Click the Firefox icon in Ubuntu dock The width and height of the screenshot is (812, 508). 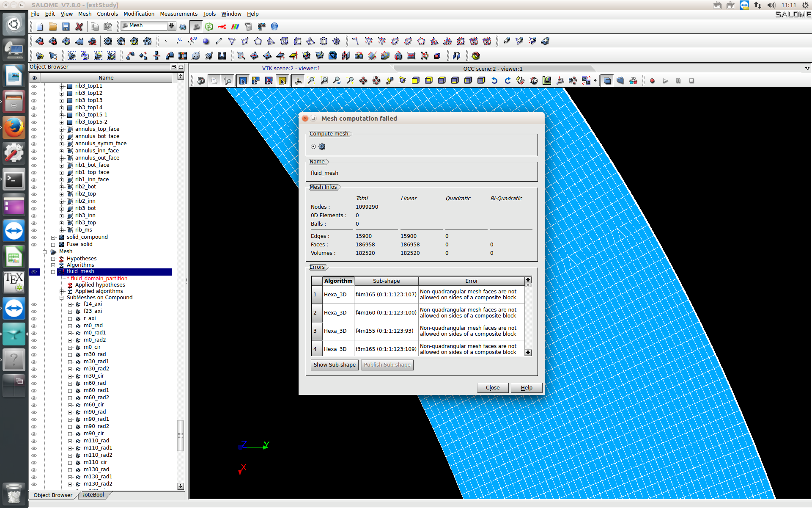pos(14,127)
